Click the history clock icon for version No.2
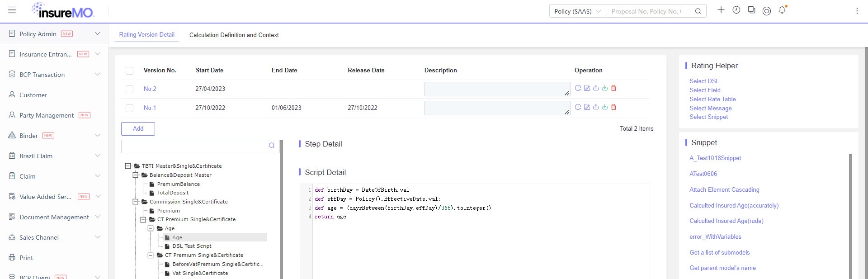 (x=578, y=88)
